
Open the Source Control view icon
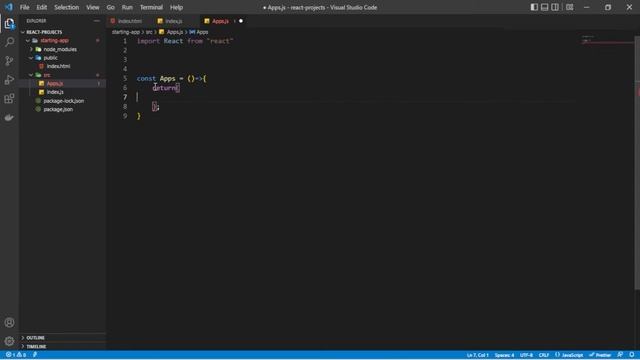[9, 61]
